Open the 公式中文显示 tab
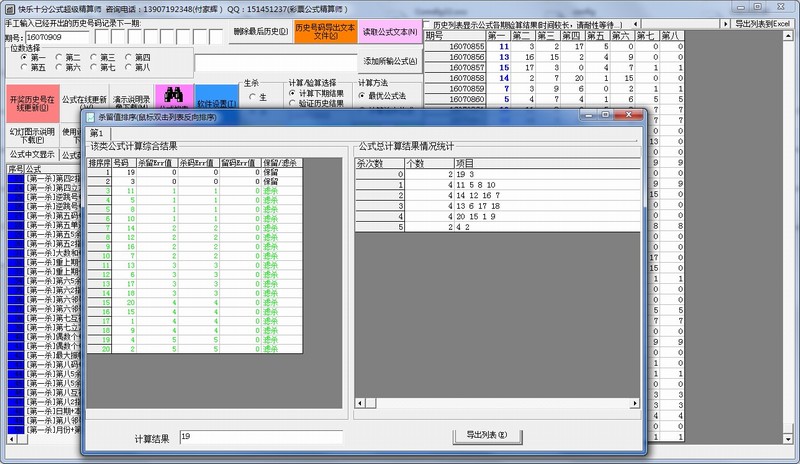 32,155
